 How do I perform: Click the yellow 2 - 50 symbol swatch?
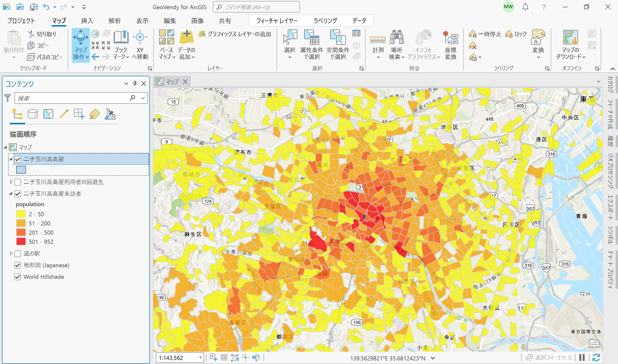coord(21,214)
